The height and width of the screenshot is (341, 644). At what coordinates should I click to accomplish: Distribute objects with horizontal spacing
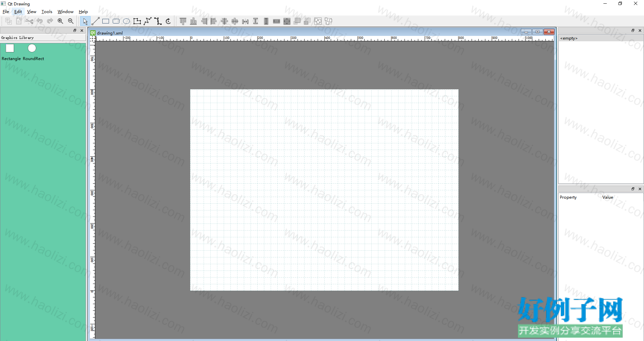point(246,21)
